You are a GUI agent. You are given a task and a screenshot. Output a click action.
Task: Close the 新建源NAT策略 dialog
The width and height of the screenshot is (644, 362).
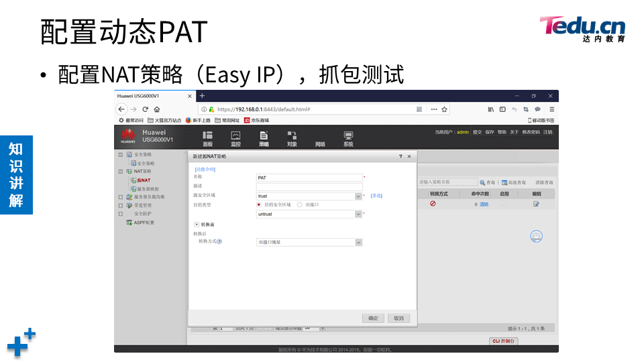(409, 156)
